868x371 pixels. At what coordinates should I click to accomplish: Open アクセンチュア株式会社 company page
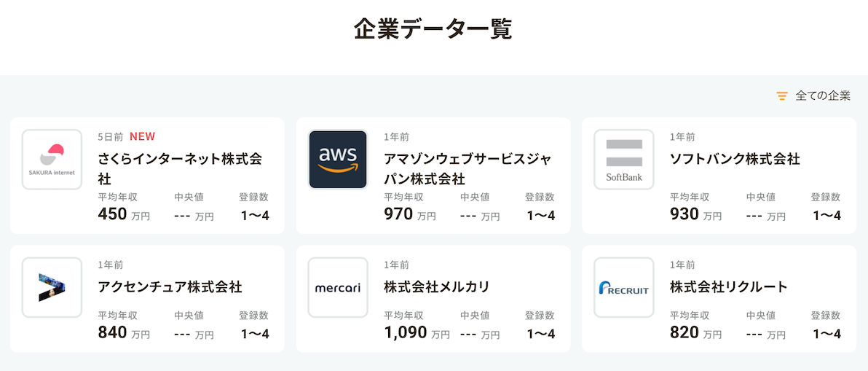click(170, 286)
